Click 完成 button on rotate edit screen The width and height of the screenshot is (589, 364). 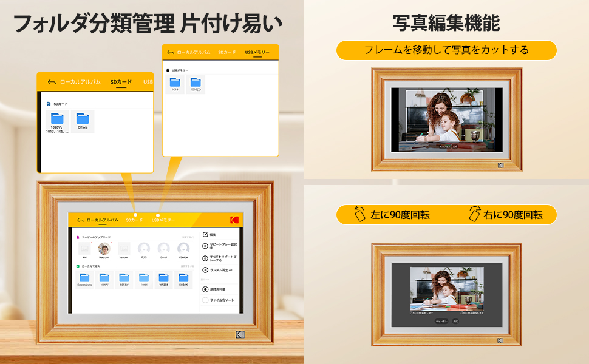point(455,321)
